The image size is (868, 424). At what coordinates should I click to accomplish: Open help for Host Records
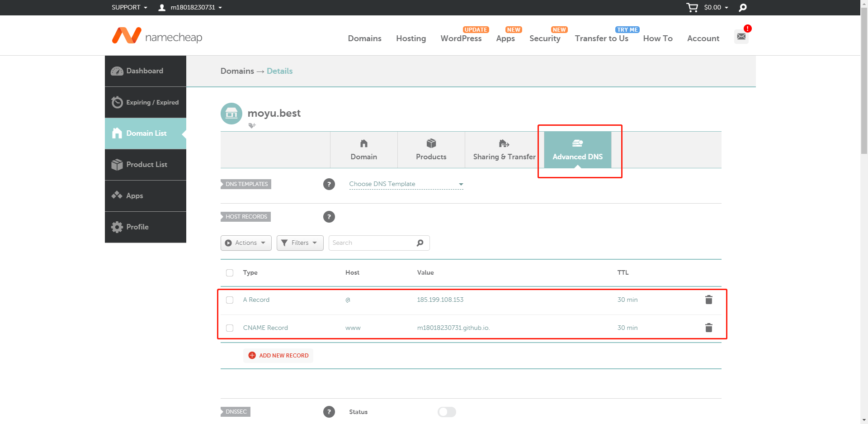(x=329, y=217)
